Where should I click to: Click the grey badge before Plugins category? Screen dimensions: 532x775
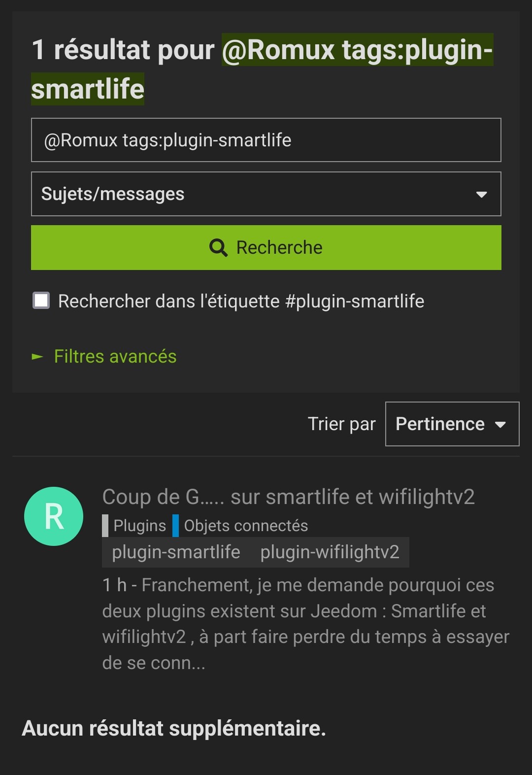105,526
